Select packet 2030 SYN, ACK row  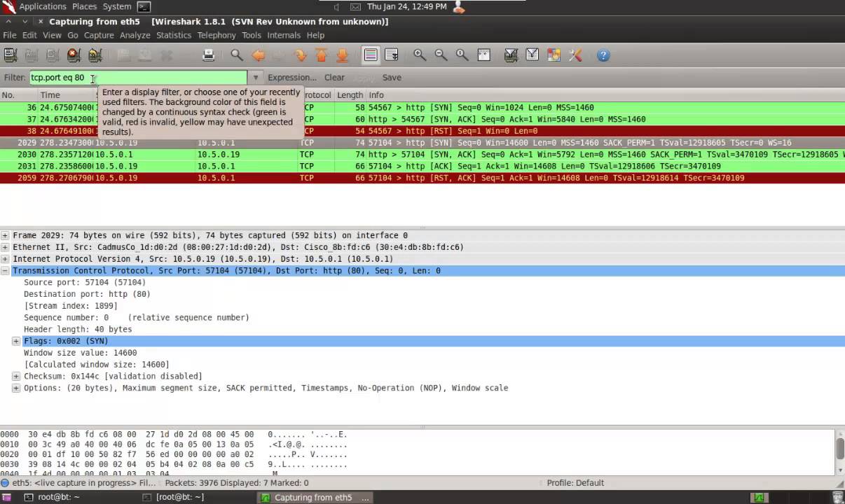click(422, 154)
